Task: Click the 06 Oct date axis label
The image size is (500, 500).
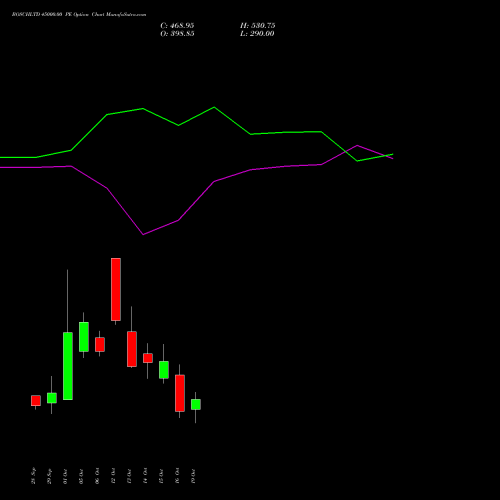Action: 97,476
